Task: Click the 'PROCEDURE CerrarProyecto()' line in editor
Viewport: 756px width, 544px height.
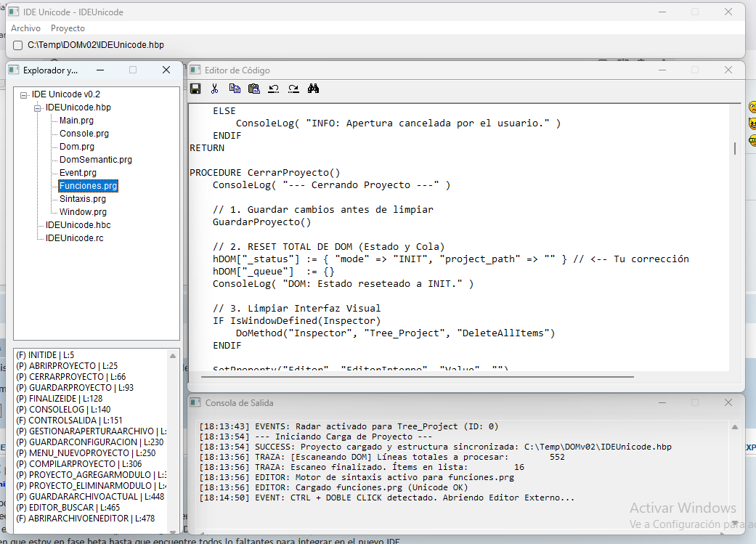Action: (x=264, y=173)
